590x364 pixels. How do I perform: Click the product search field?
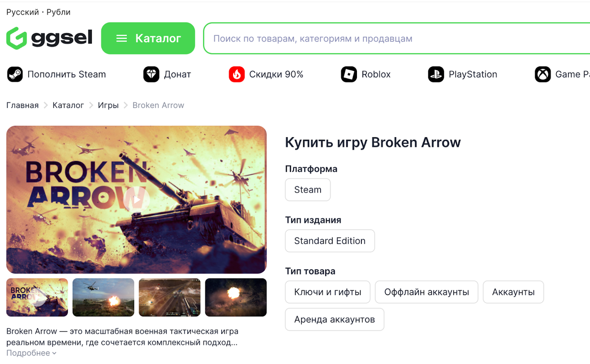[x=397, y=38]
